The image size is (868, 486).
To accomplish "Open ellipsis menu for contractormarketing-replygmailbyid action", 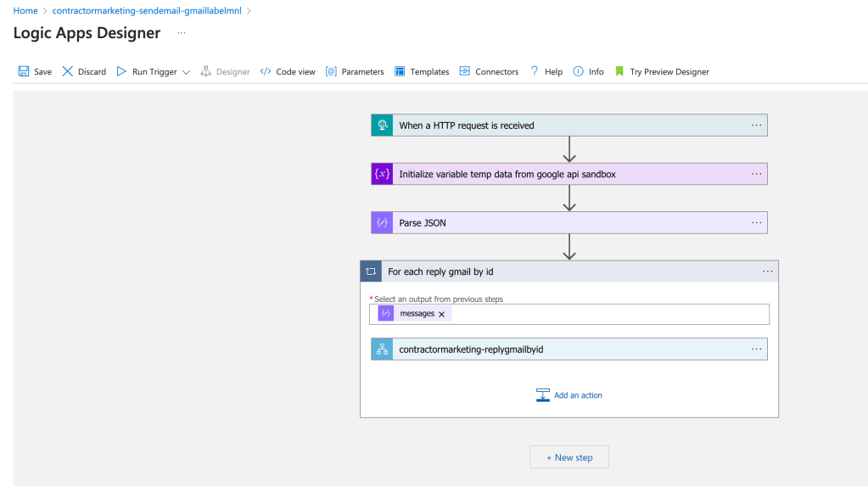I will tap(756, 349).
